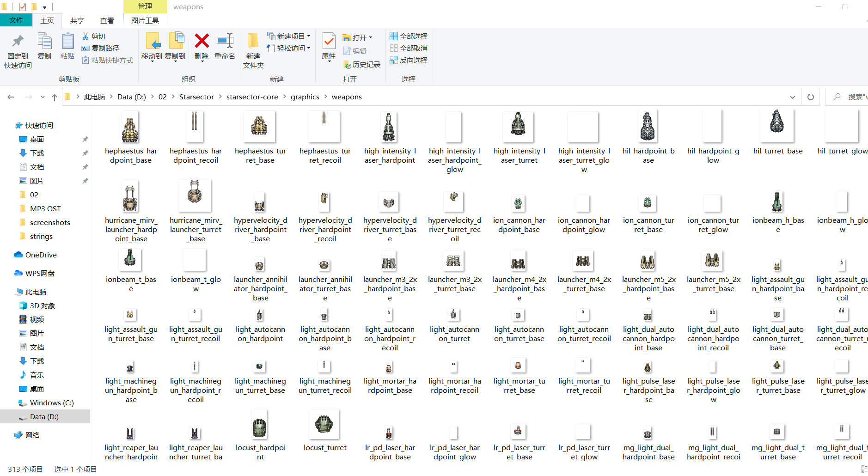868x476 pixels.
Task: Click the refresh icon beside the address bar
Action: coord(810,97)
